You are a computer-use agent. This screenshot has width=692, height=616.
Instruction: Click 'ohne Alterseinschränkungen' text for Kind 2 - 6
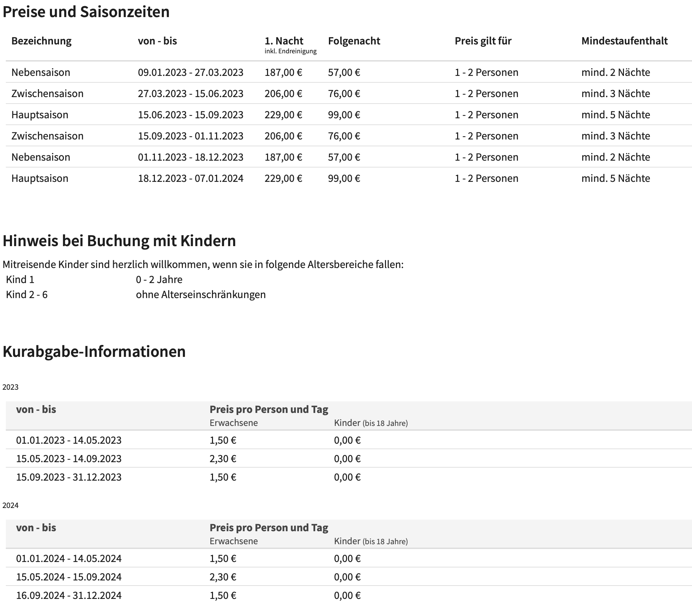[201, 295]
